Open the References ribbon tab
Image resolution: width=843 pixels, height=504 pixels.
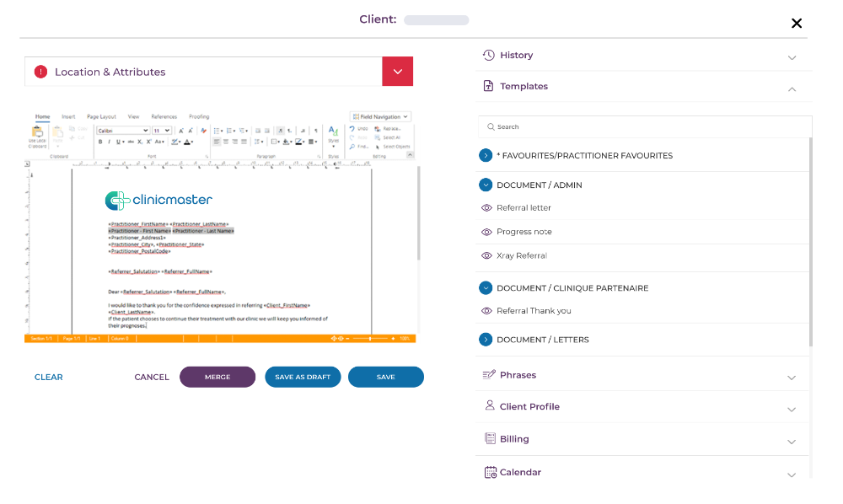164,116
